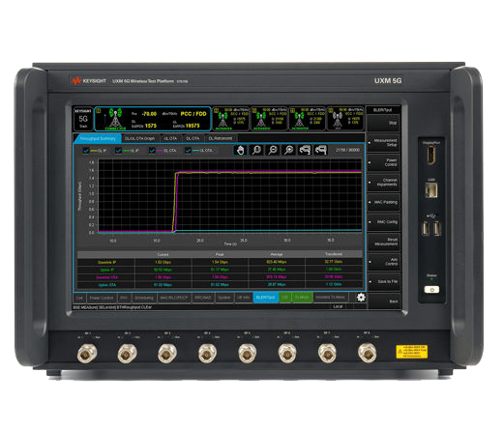Toggle the DL IP trace checkbox
This screenshot has height=430, width=504.
click(86, 151)
